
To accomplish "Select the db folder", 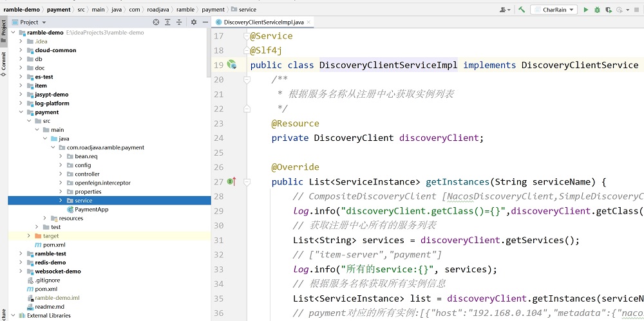I will (x=39, y=59).
